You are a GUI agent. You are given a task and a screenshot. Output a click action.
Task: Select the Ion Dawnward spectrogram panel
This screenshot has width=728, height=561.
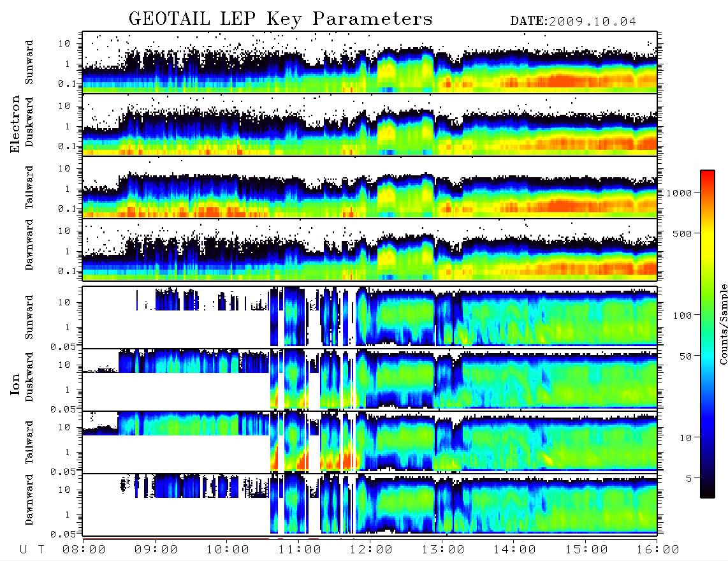coord(370,504)
